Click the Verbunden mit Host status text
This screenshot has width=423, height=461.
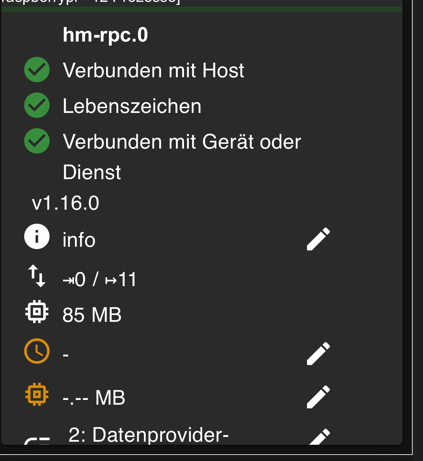[154, 71]
